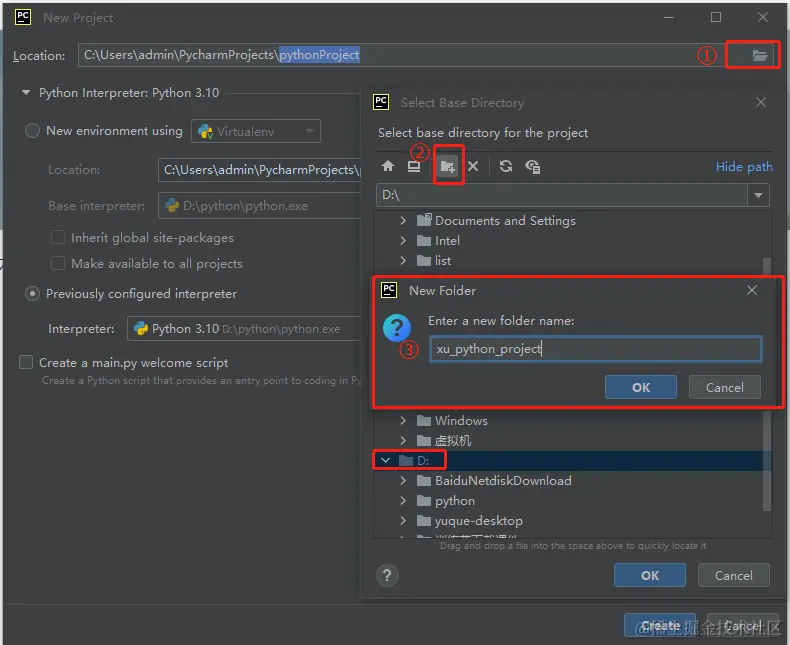Click OK in Select Base Directory dialog

(x=649, y=575)
